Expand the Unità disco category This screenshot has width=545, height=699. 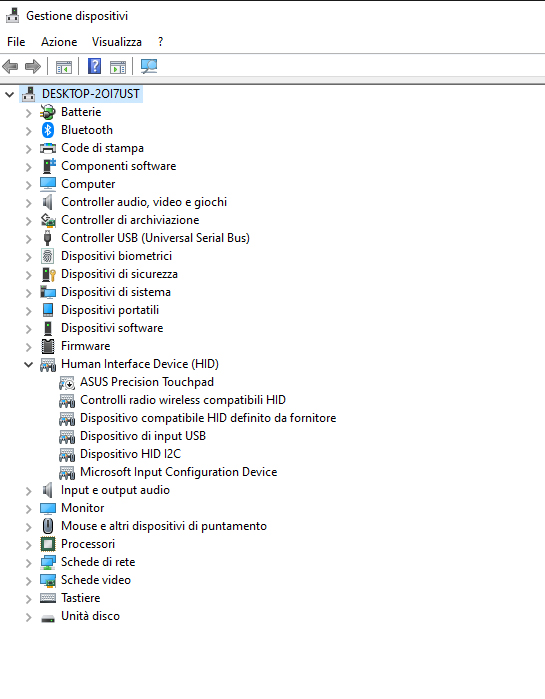[29, 617]
